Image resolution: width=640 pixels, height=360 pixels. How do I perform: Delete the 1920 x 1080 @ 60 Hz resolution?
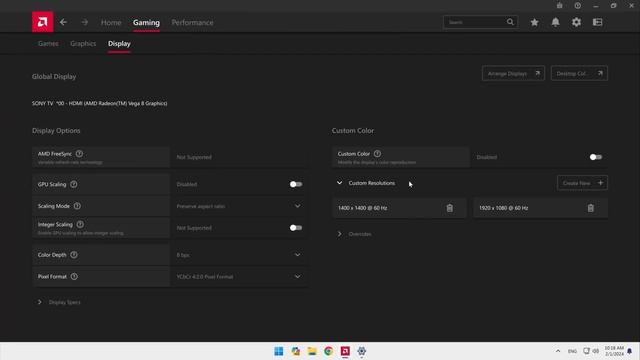click(x=591, y=208)
